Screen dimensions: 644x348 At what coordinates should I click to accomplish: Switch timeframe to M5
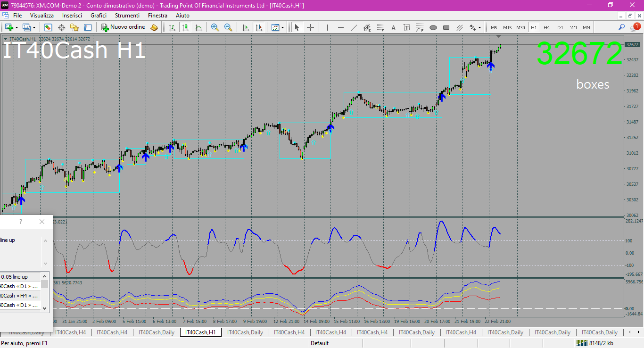click(x=494, y=27)
